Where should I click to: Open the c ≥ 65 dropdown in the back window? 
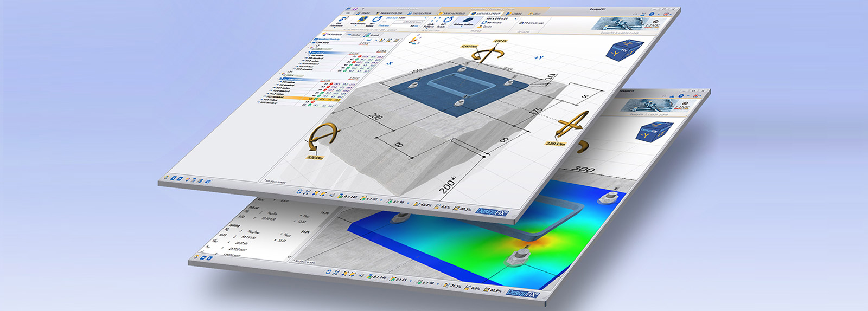click(411, 281)
